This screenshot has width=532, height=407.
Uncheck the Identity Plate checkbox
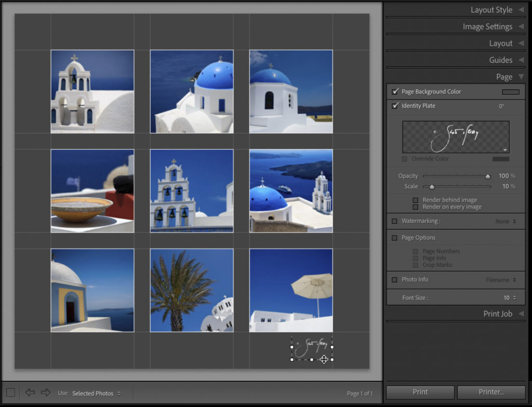coord(395,106)
